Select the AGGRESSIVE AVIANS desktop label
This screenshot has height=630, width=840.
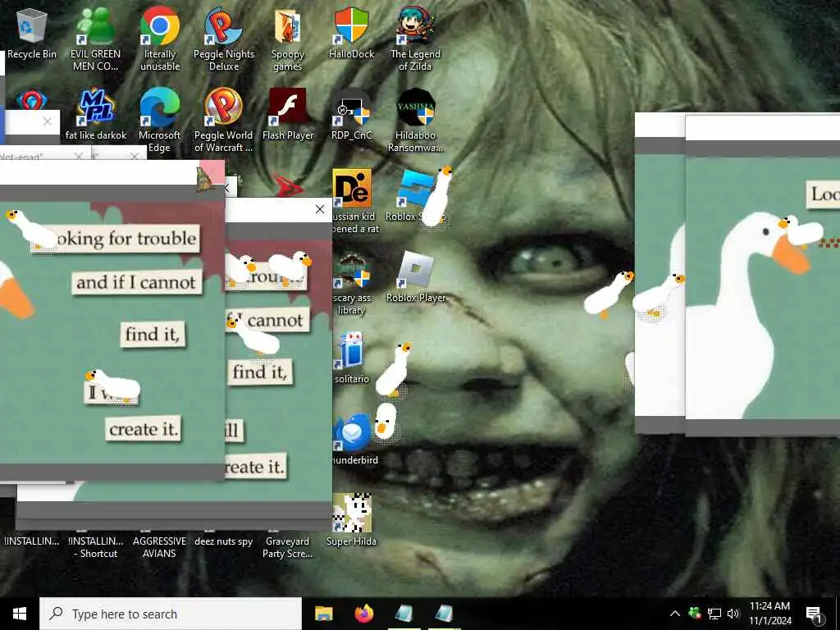pos(160,547)
